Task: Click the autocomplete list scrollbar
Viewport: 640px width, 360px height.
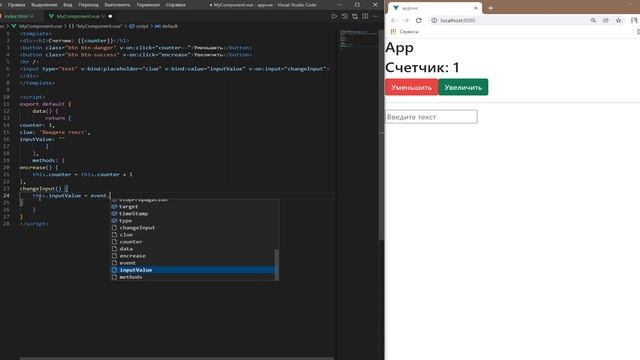Action: point(277,264)
